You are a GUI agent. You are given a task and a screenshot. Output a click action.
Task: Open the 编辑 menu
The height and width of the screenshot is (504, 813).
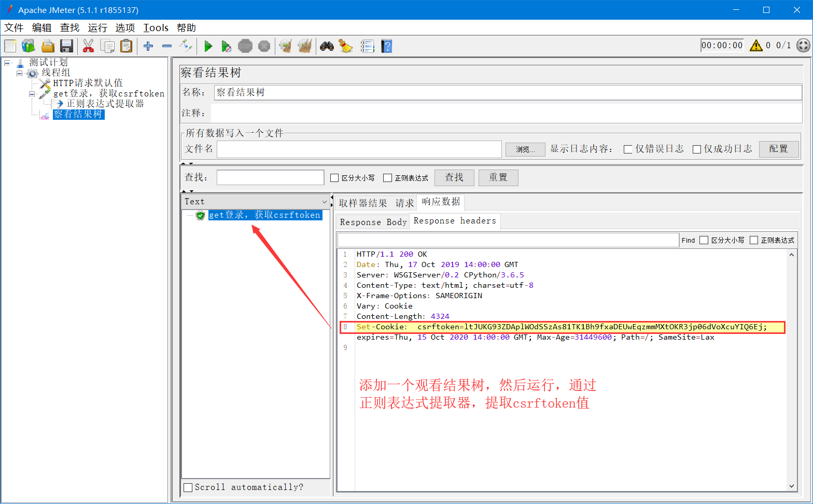42,27
